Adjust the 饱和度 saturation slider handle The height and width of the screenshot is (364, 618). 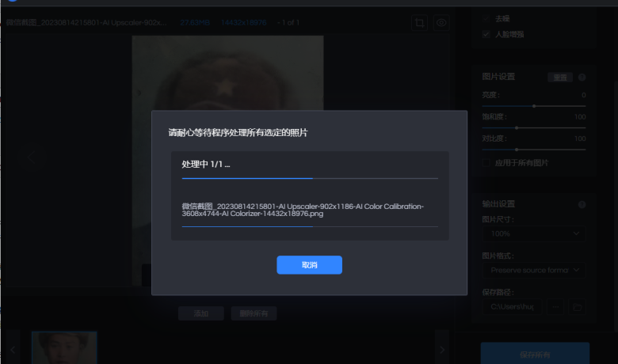[x=517, y=128]
